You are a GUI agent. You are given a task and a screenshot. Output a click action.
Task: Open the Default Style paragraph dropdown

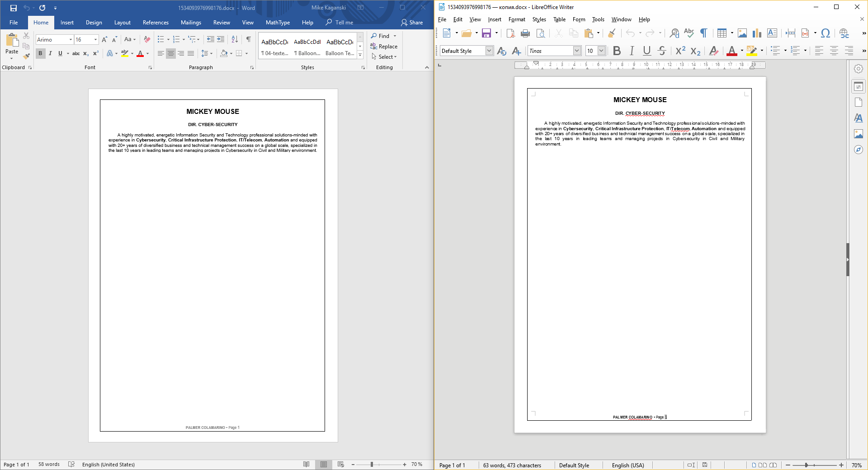click(489, 51)
